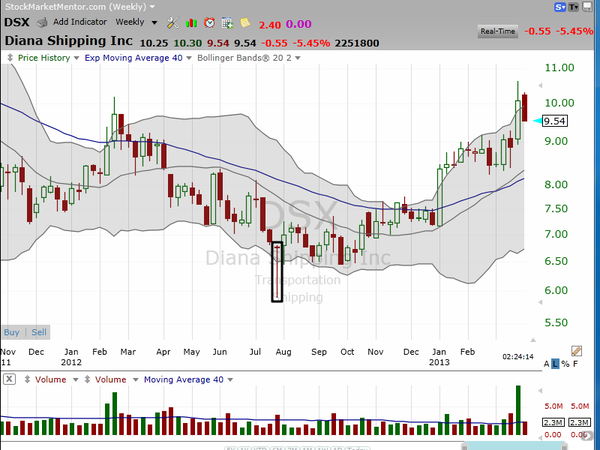Click the move handle beside Price History
Viewport: 600px width, 450px height.
(10, 58)
